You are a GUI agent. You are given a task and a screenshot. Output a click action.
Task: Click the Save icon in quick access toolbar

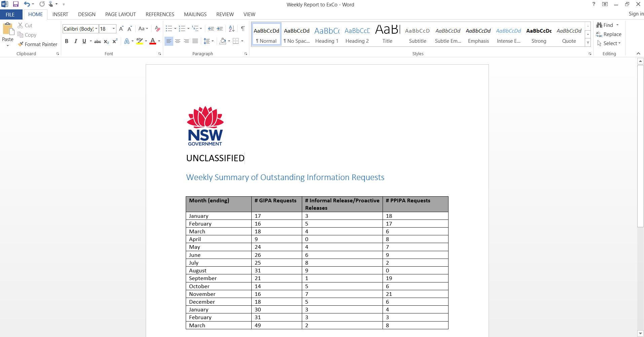pyautogui.click(x=15, y=4)
